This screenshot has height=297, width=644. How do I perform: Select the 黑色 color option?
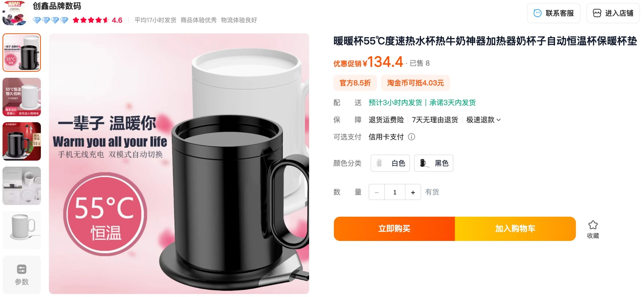tap(434, 163)
